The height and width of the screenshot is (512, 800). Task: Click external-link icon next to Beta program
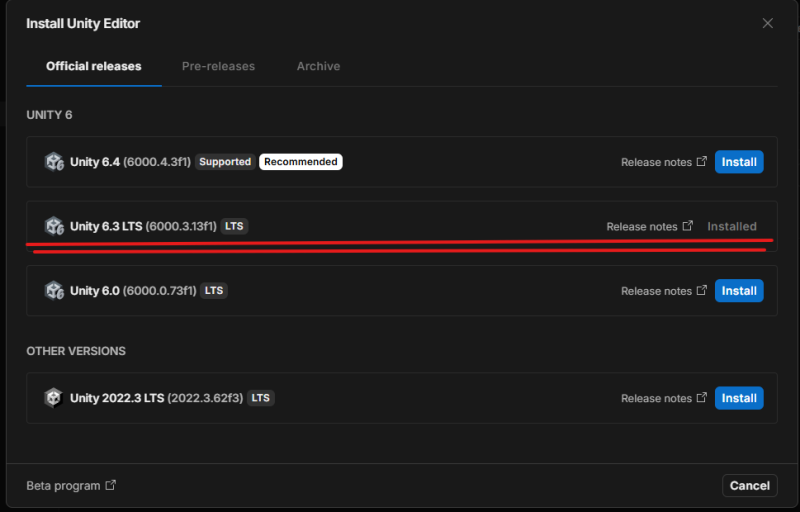[111, 485]
